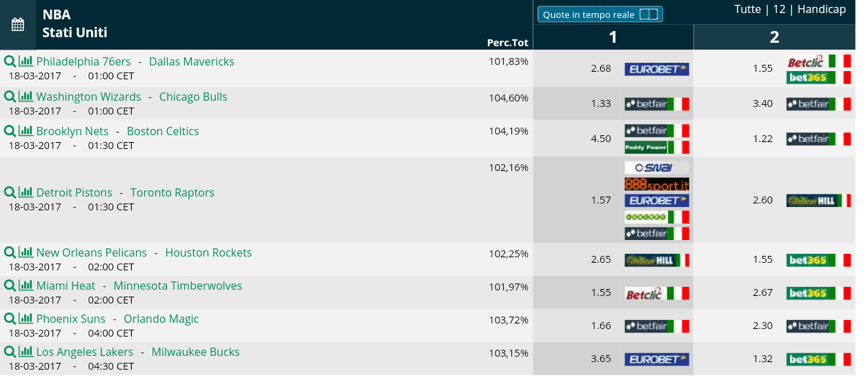Open the calendar icon beside NBA
This screenshot has height=378, width=868.
coord(18,25)
